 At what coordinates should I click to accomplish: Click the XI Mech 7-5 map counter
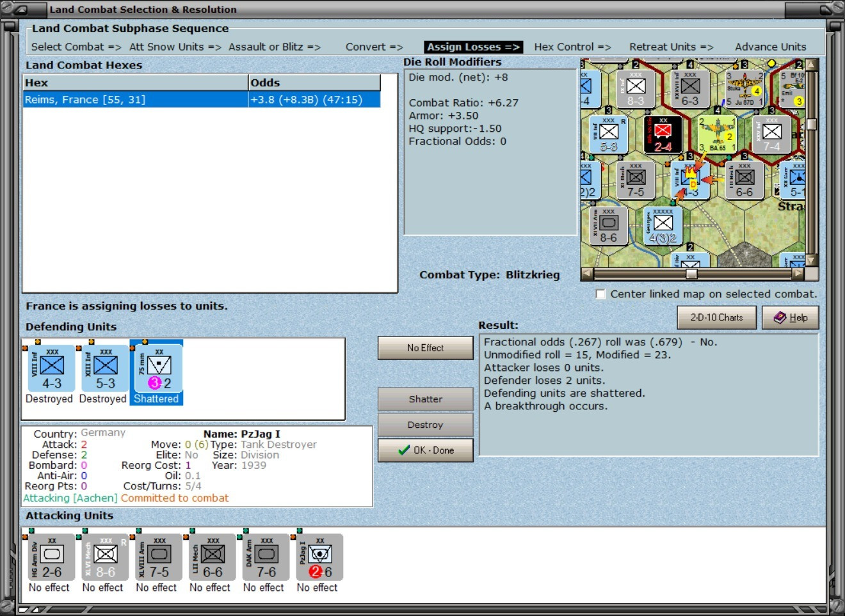(x=636, y=180)
